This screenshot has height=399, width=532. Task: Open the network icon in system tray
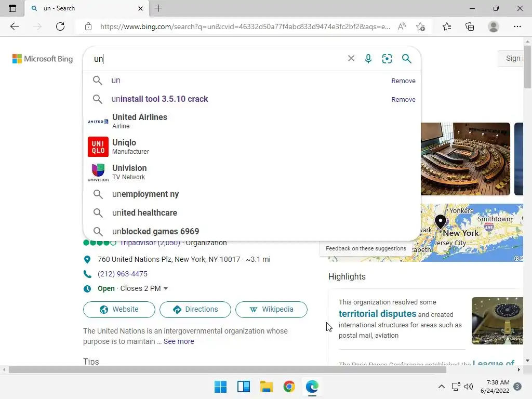(456, 387)
